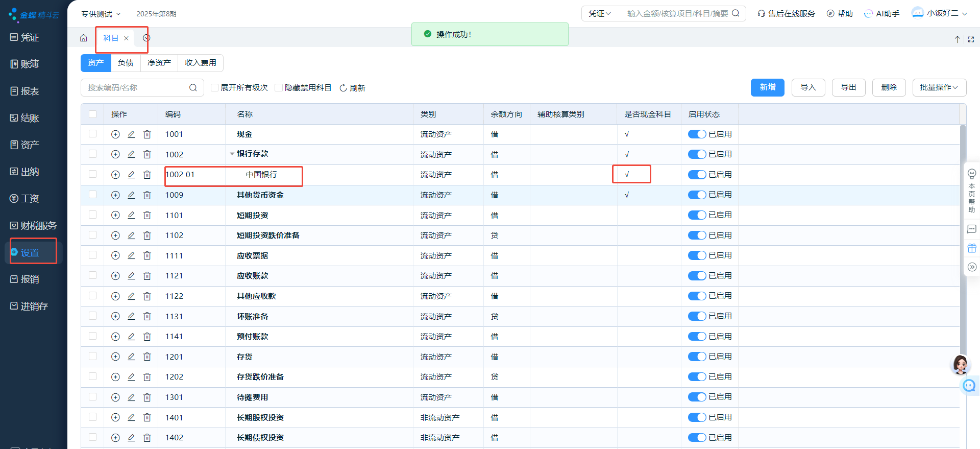The width and height of the screenshot is (980, 449).
Task: Open 售后在线服务 support
Action: pyautogui.click(x=786, y=14)
